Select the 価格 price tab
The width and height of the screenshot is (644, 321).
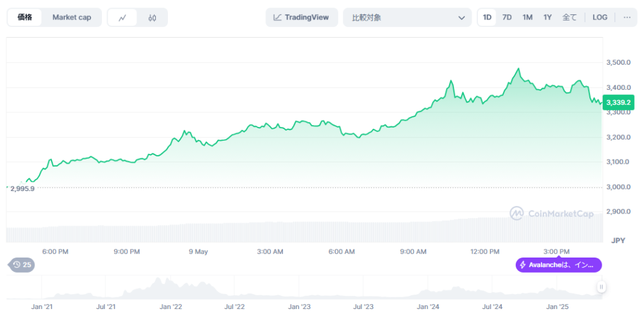25,18
